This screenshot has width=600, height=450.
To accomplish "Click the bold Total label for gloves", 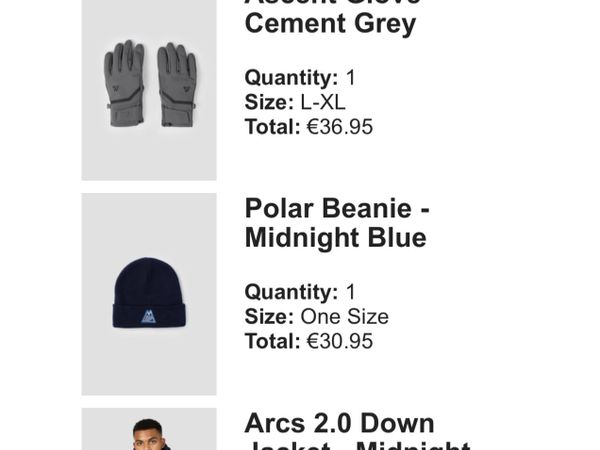I will click(272, 127).
